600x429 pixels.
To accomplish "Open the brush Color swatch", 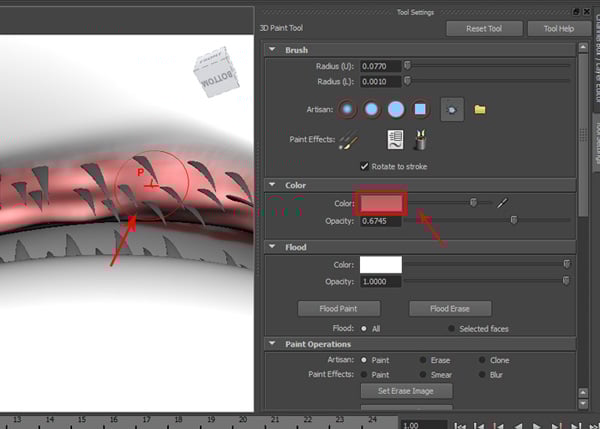I will pyautogui.click(x=381, y=203).
